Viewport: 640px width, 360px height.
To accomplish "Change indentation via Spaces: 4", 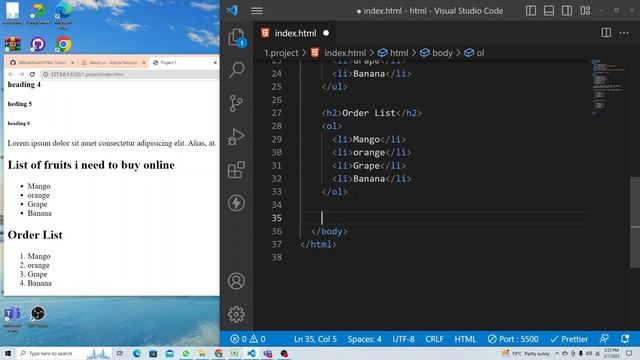I will (x=364, y=339).
